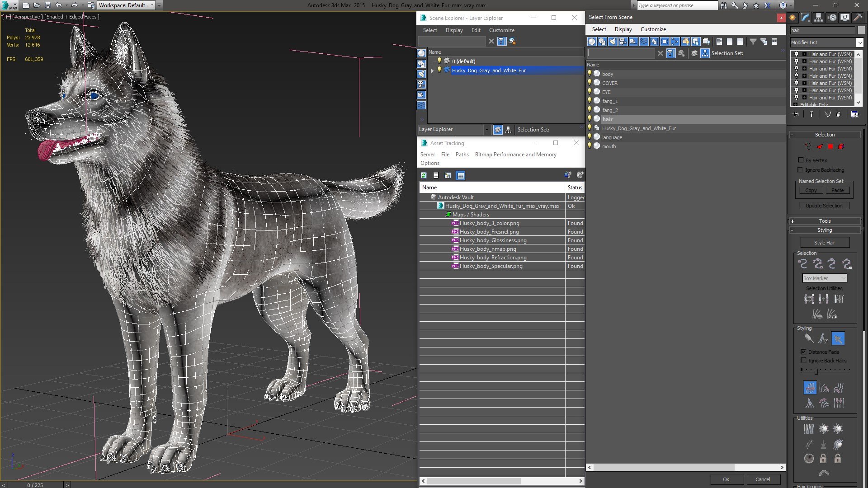Toggle light bulb visibility for mouth object
868x488 pixels.
coord(590,145)
